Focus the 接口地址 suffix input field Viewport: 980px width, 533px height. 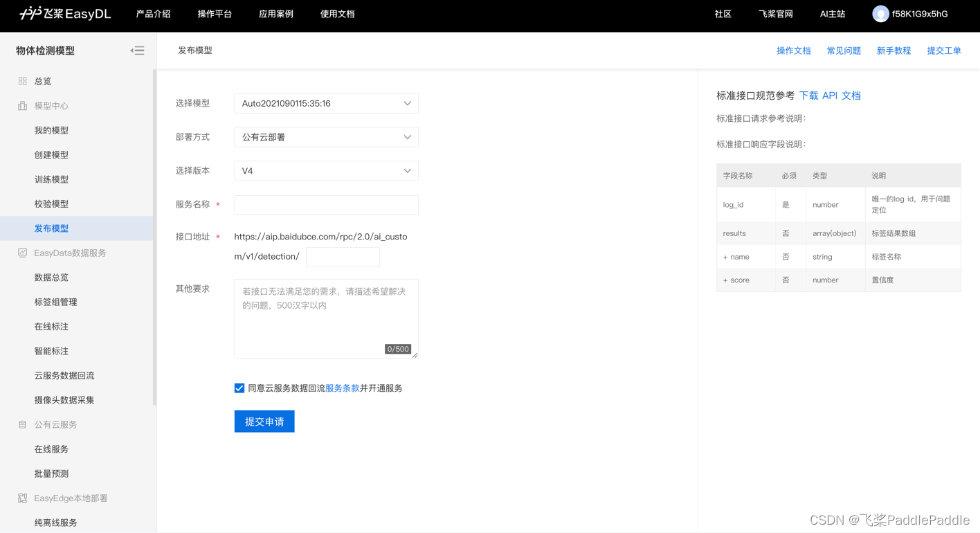coord(343,257)
